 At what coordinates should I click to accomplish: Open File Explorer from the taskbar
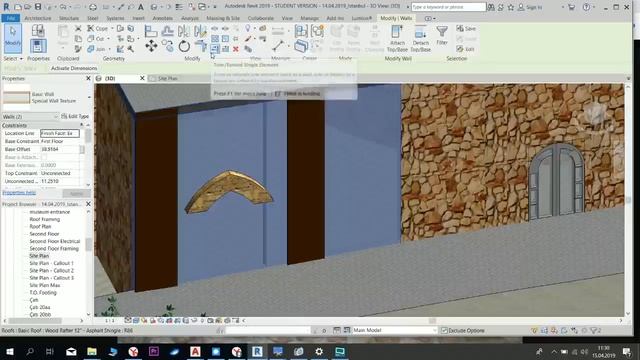point(92,351)
